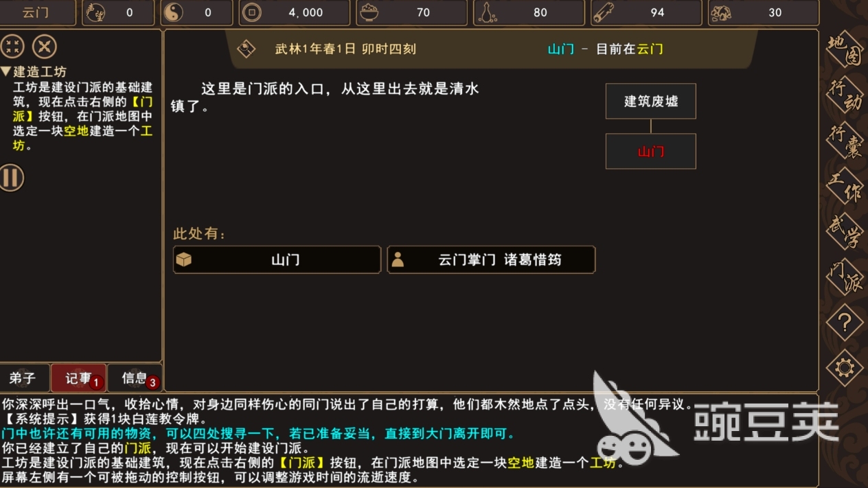Switch to the 记事 tab
This screenshot has height=488, width=868.
tap(78, 378)
